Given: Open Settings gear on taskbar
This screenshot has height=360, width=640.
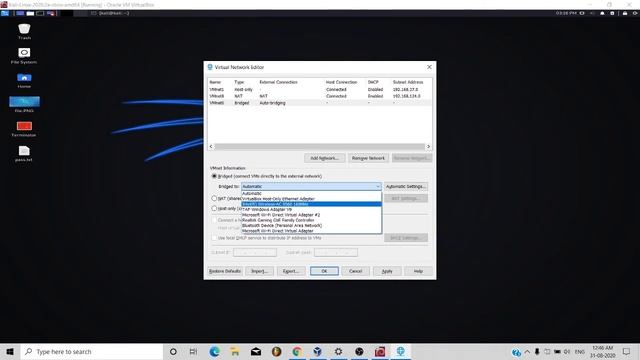Looking at the screenshot, I should (x=338, y=351).
